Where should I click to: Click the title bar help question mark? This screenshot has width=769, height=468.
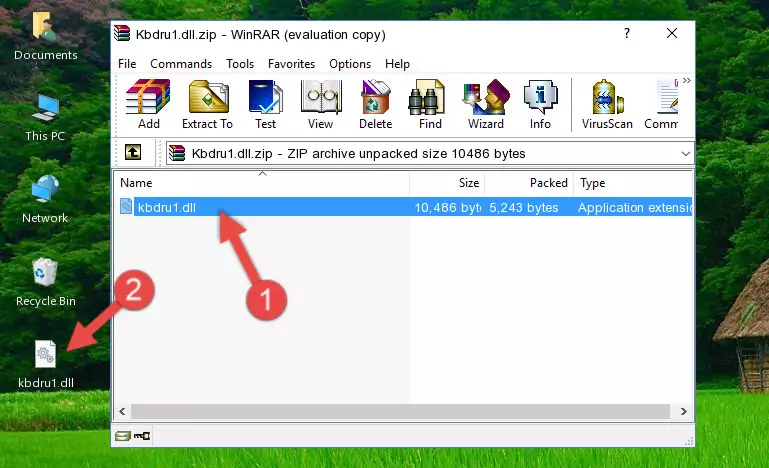[x=627, y=33]
